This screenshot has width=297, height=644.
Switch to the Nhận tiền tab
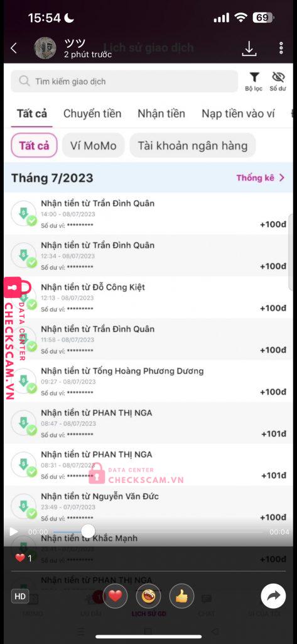coord(161,114)
